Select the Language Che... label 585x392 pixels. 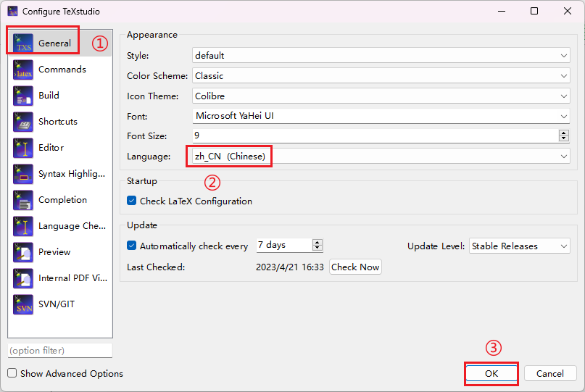coord(72,226)
